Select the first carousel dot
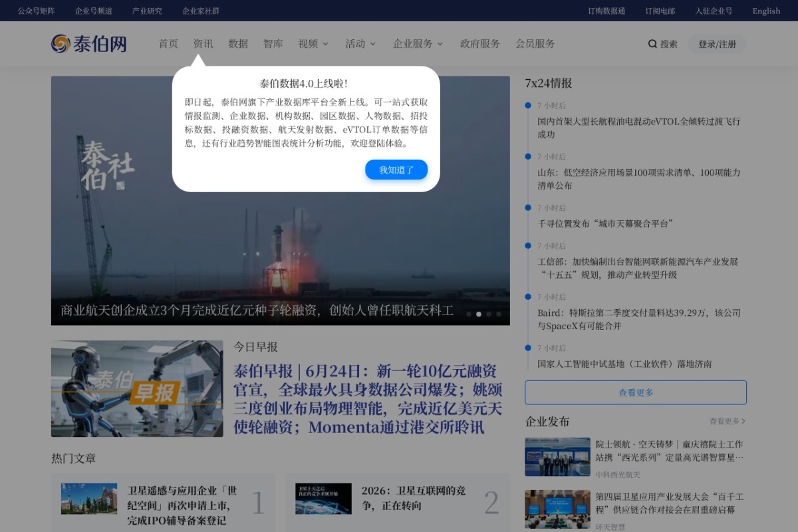The width and height of the screenshot is (798, 532). point(469,314)
